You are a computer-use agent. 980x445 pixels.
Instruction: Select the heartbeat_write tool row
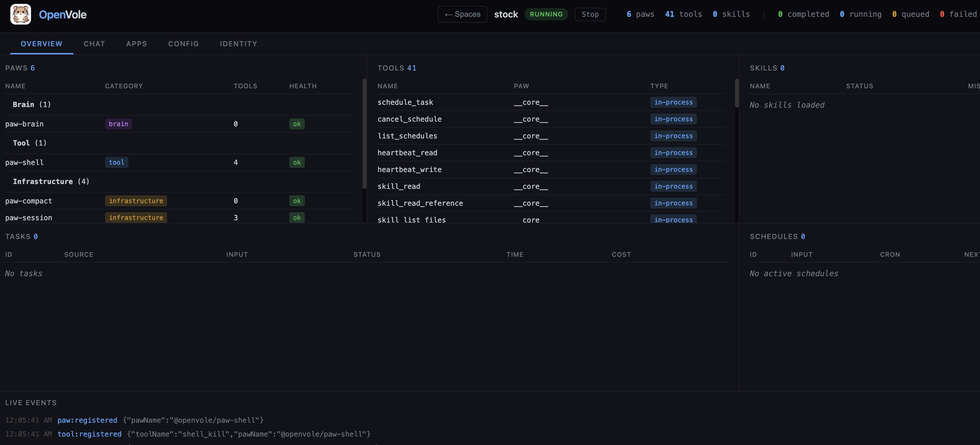point(551,169)
